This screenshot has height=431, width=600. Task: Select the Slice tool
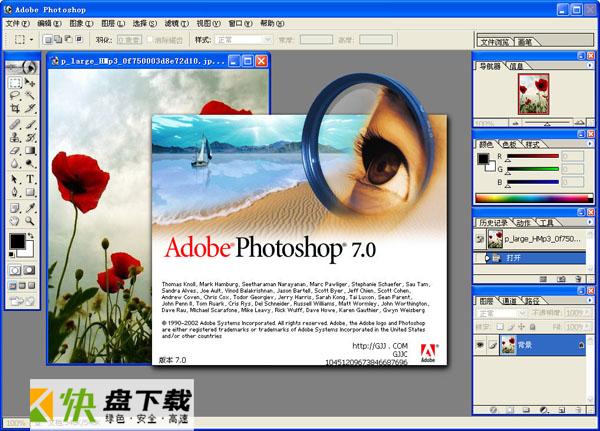point(30,109)
